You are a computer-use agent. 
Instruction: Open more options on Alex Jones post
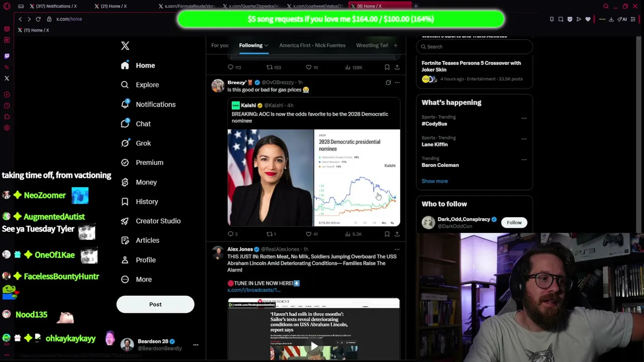[397, 249]
